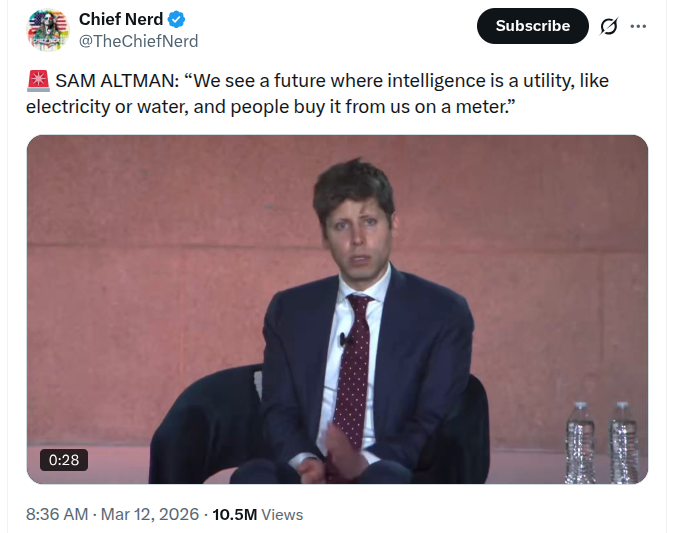Click the SAM ALTMAN text in the tweet
This screenshot has height=533, width=676.
pos(117,81)
